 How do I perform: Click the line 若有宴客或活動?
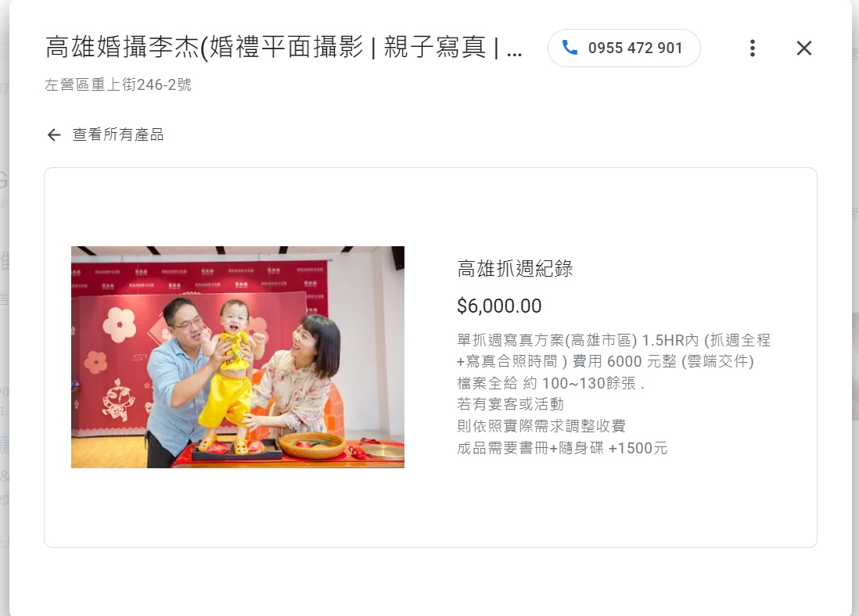(511, 404)
